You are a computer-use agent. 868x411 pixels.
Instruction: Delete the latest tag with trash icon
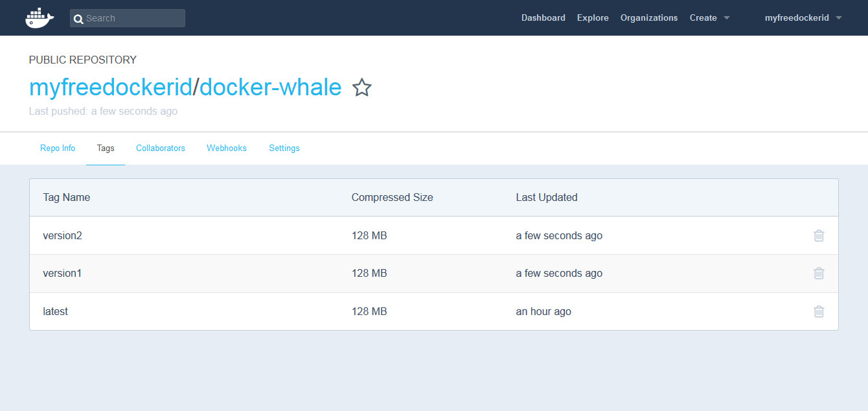tap(819, 311)
